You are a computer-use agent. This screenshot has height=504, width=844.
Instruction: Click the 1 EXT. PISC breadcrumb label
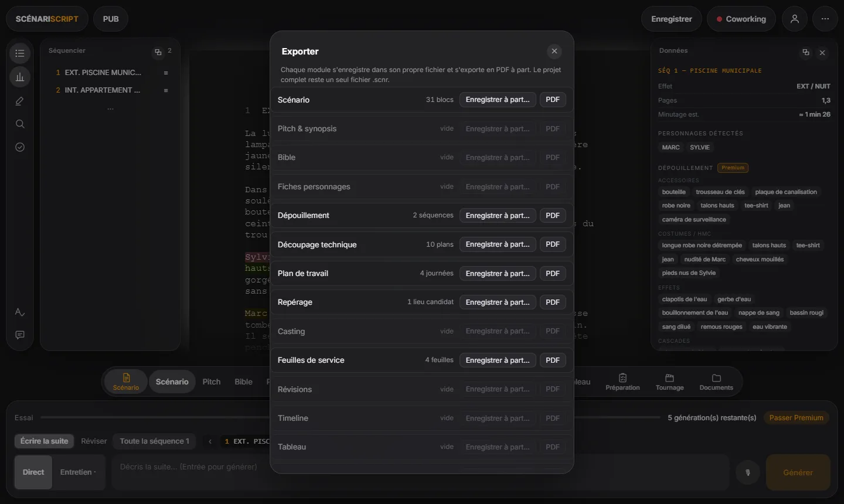coord(247,441)
